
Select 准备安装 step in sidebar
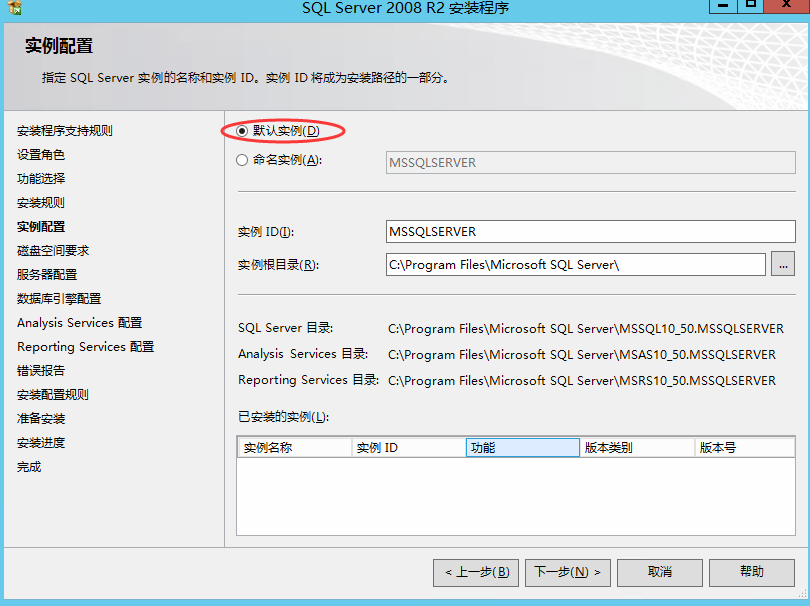tap(41, 418)
